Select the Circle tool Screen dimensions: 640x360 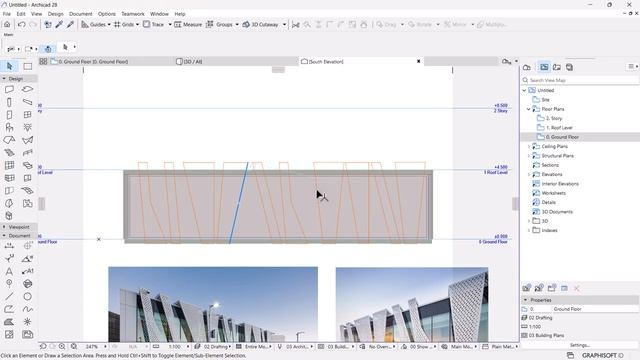pos(28,296)
